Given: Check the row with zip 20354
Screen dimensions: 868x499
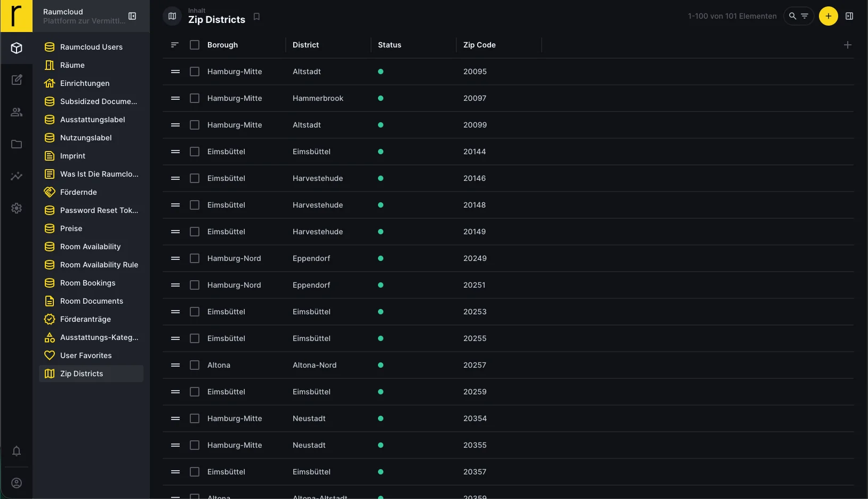Looking at the screenshot, I should click(195, 418).
